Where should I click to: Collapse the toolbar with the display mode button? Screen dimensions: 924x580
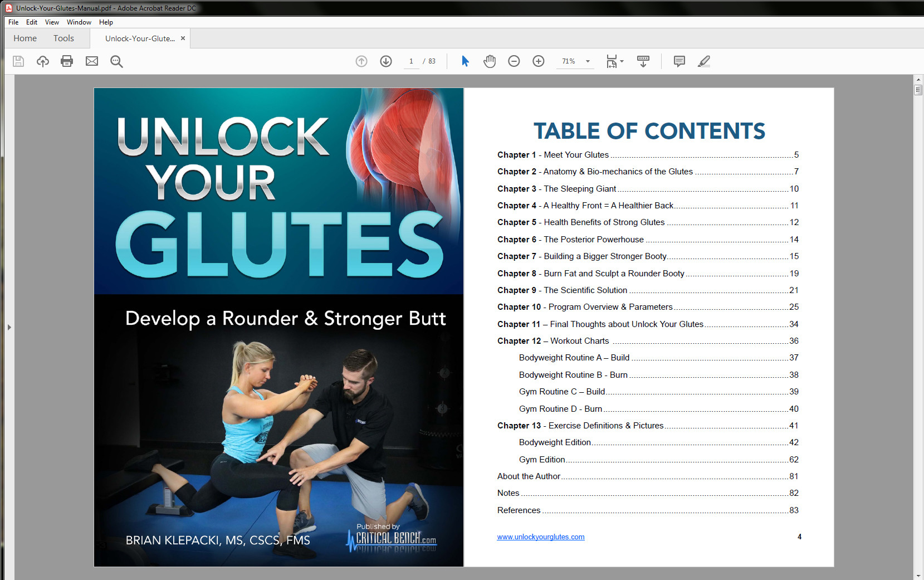click(643, 61)
